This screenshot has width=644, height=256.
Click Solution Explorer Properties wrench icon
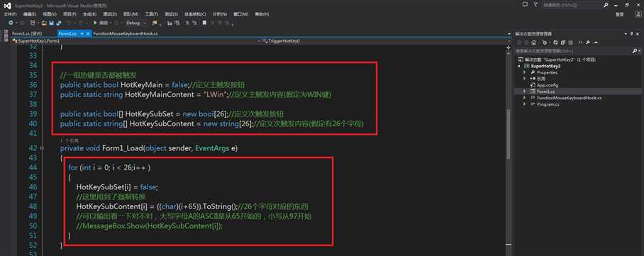point(588,43)
